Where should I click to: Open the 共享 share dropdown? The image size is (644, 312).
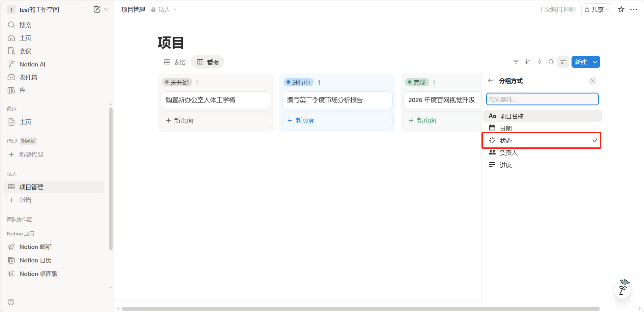pos(597,9)
